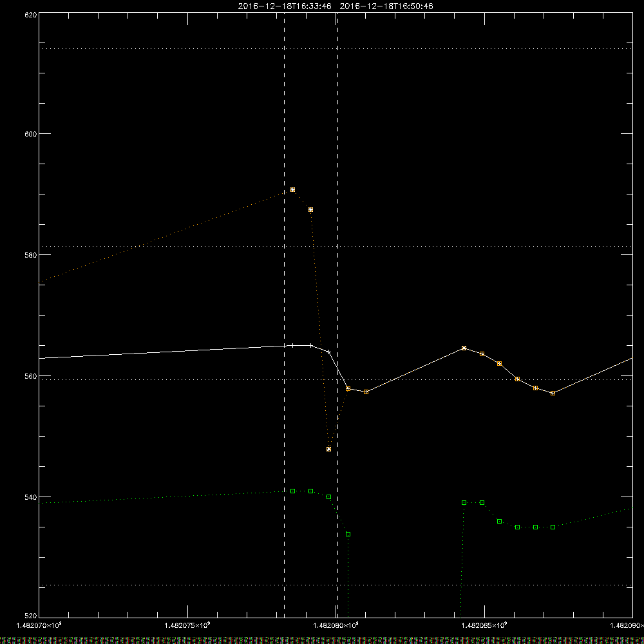Click the 1.482070×10⁹ x-axis label
Image resolution: width=644 pixels, height=644 pixels.
coord(39,625)
